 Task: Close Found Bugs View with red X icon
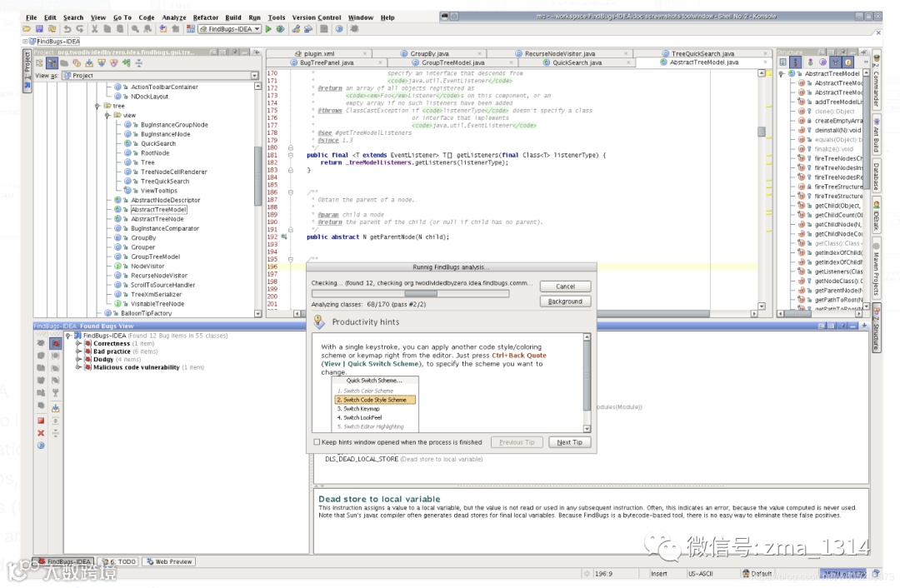pos(41,433)
